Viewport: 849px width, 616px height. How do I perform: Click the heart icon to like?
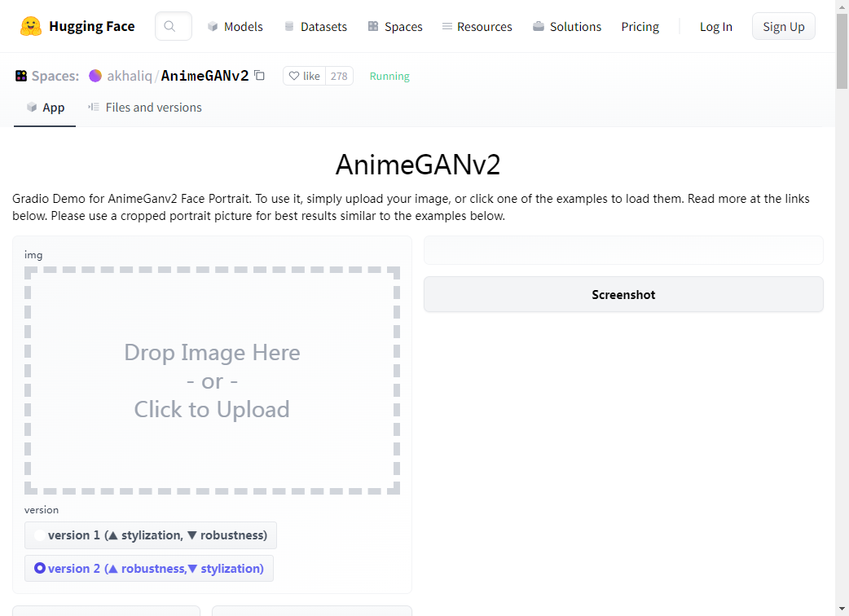pyautogui.click(x=294, y=76)
